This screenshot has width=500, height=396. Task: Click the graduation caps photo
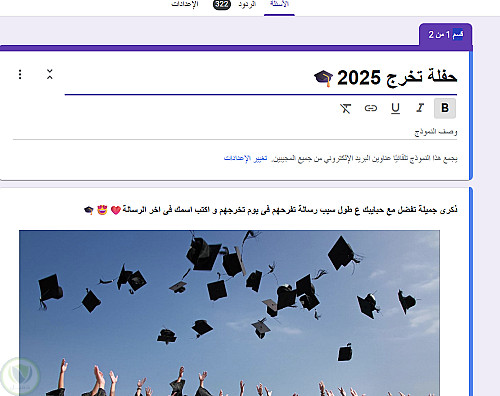click(x=229, y=313)
